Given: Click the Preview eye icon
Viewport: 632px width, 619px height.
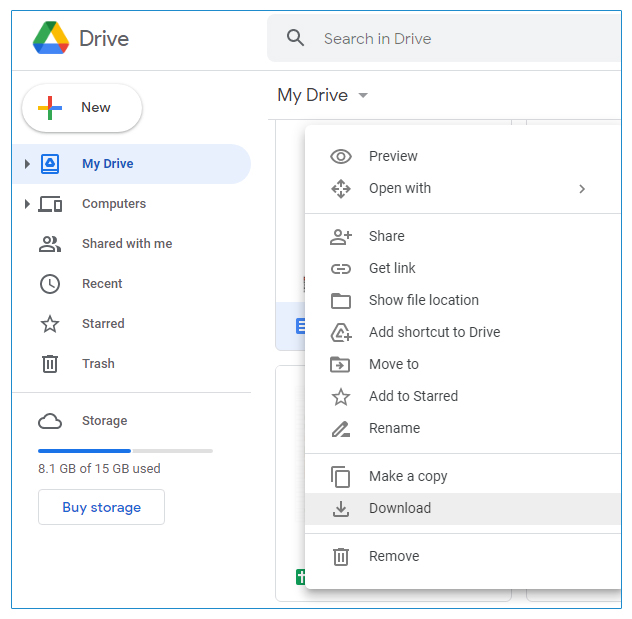Looking at the screenshot, I should coord(341,156).
